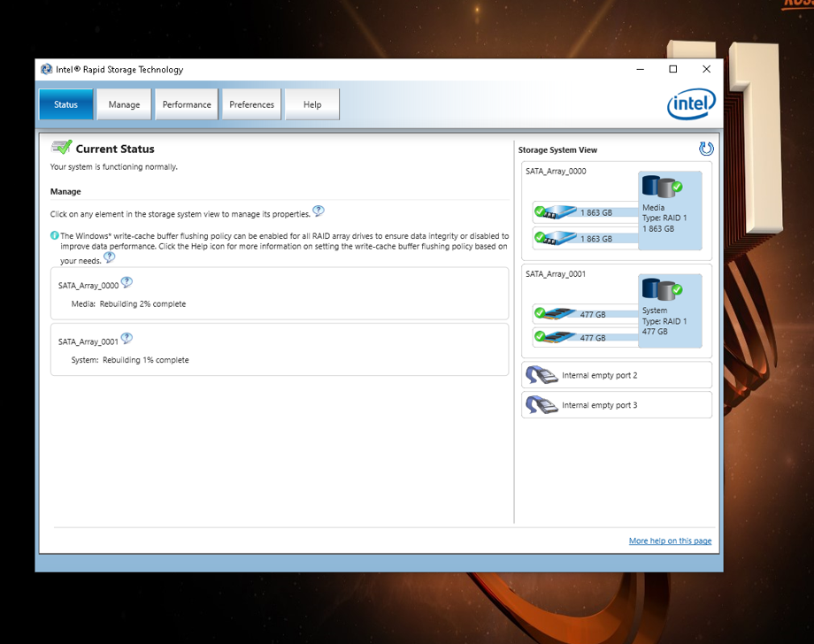Click Media: Rebuilding 2% complete status
The height and width of the screenshot is (644, 814).
click(128, 304)
